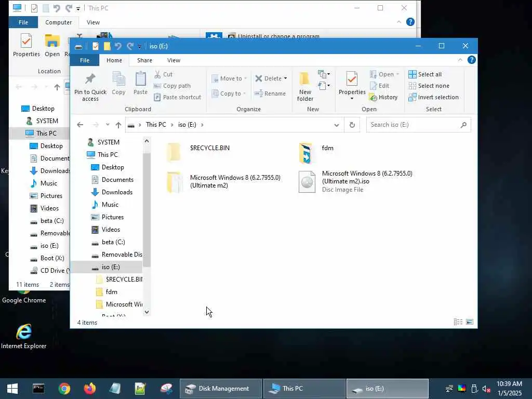Select $RECYCLE.BIN folder in file pane
Viewport: 532px width, 399px height.
point(198,152)
